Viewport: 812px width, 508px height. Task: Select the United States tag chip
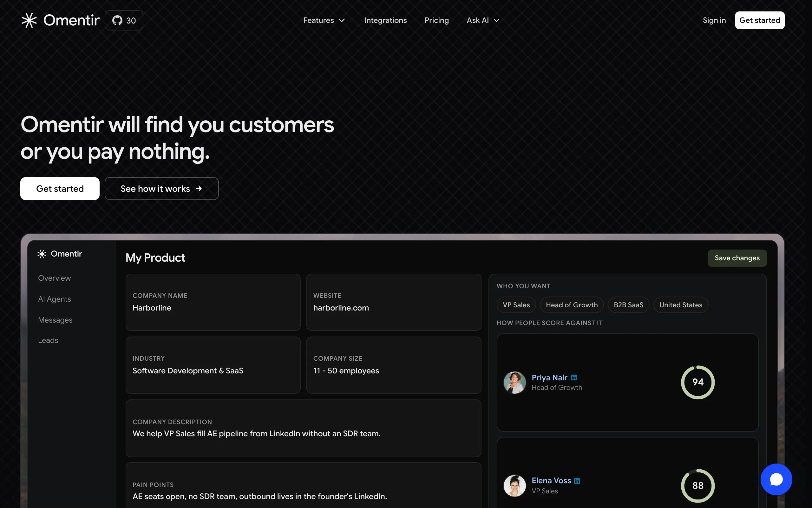tap(681, 305)
